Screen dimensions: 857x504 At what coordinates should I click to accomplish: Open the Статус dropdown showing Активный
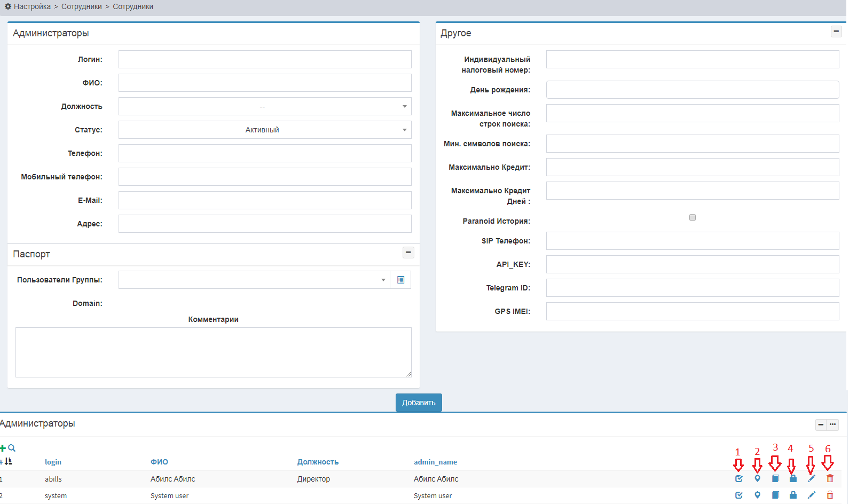tap(265, 130)
